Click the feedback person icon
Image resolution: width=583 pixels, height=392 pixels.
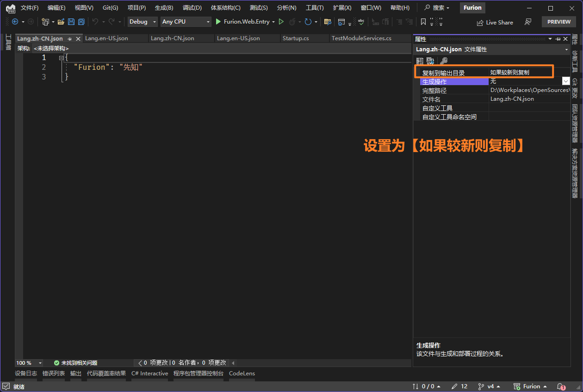(528, 22)
